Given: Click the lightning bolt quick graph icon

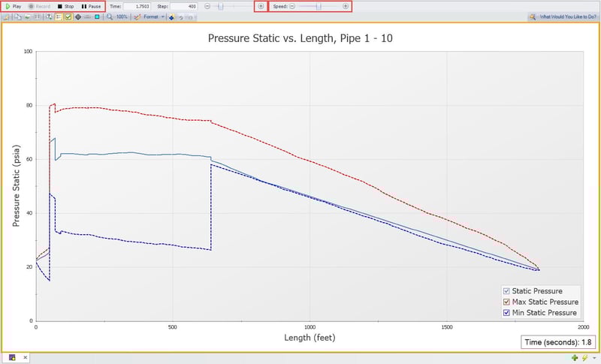Looking at the screenshot, I should [585, 358].
